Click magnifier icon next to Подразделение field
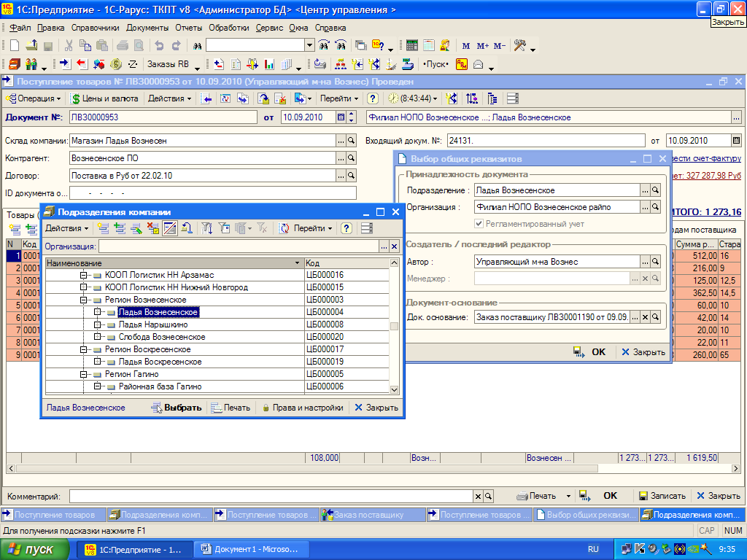Image resolution: width=747 pixels, height=560 pixels. coord(656,190)
